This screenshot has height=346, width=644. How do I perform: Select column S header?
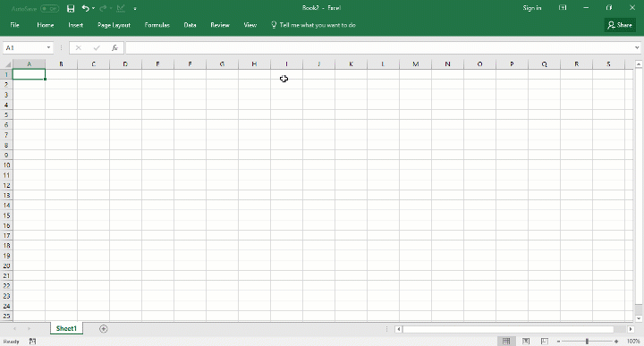click(608, 64)
